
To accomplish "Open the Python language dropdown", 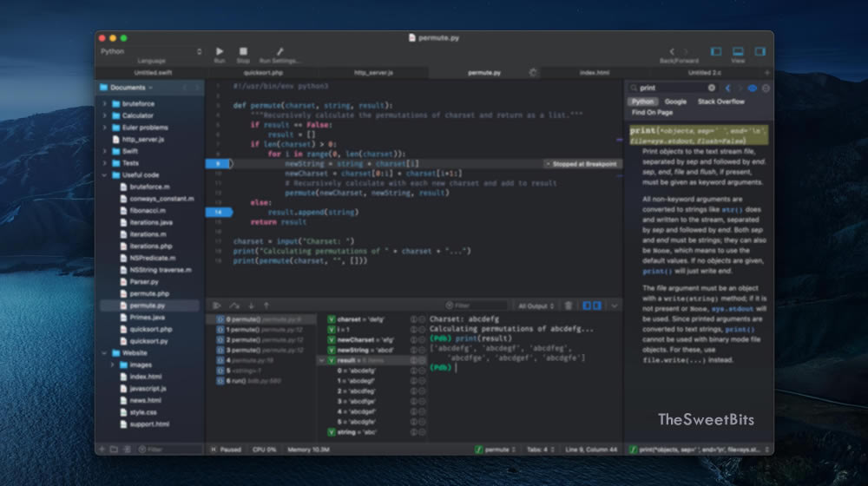I will coord(151,51).
